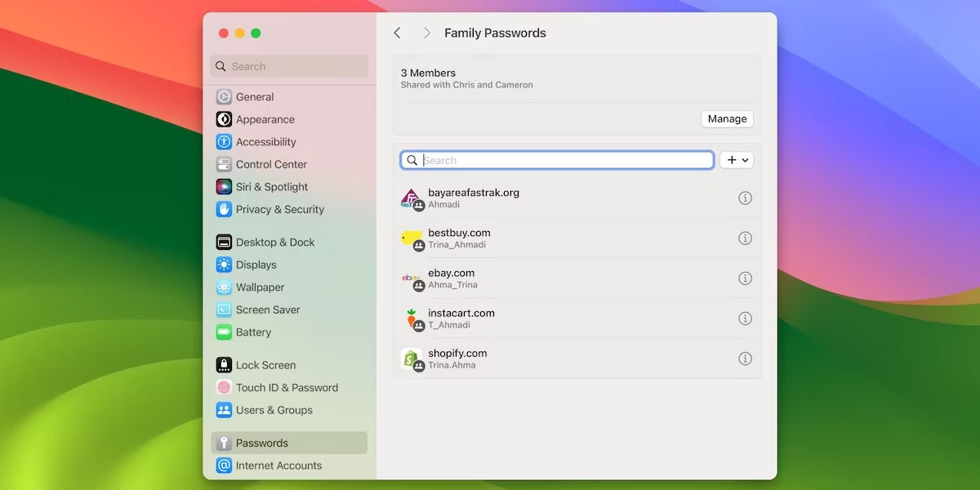Open Control Center icon in sidebar

[x=224, y=164]
